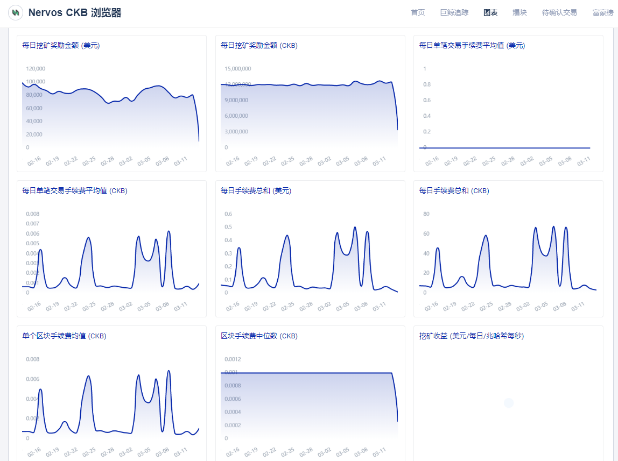Open the 每日单笔交易手续费平均值 (美元) chart title
618x461 pixels.
(x=472, y=46)
